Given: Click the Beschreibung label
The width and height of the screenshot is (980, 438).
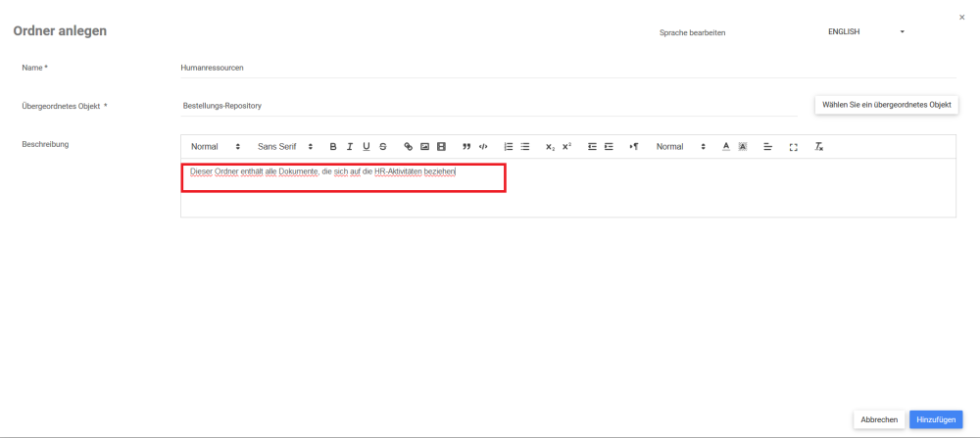Looking at the screenshot, I should pos(45,144).
